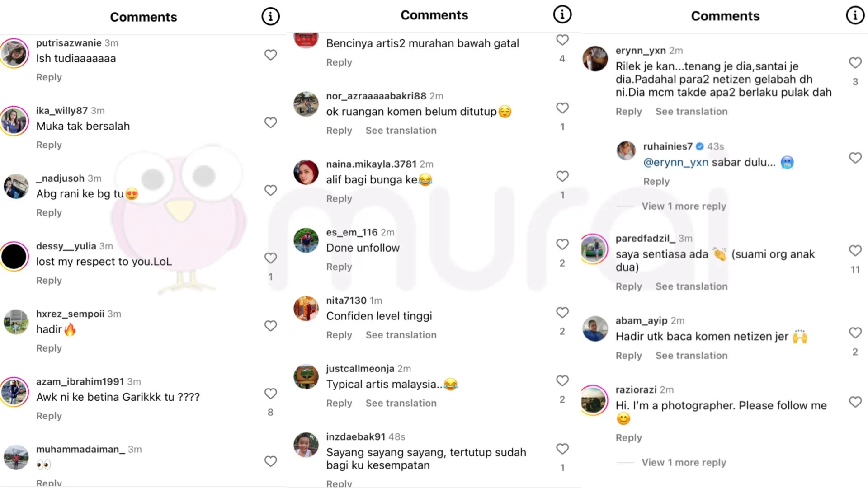
Task: Open info icon in middle Comments header
Action: [x=562, y=14]
